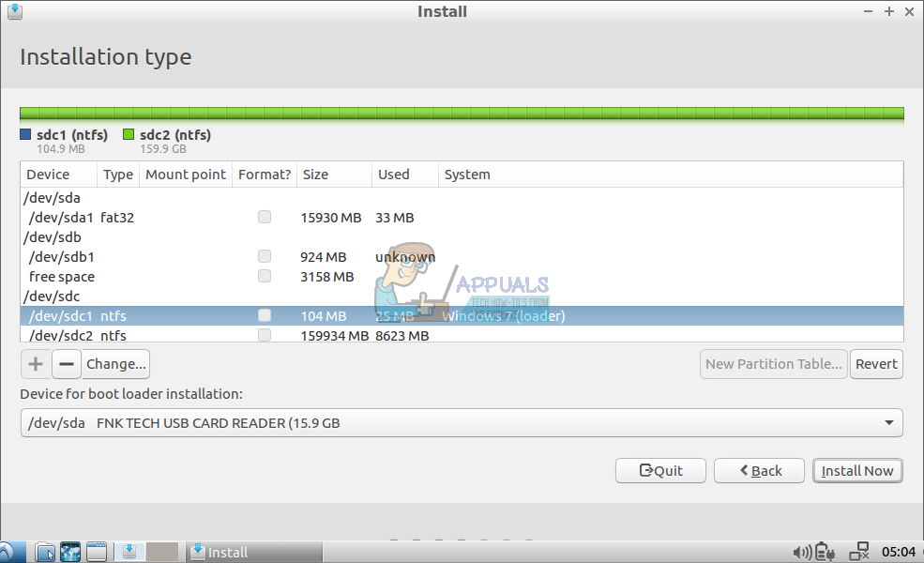
Task: Sort partitions by Size column
Action: point(334,175)
